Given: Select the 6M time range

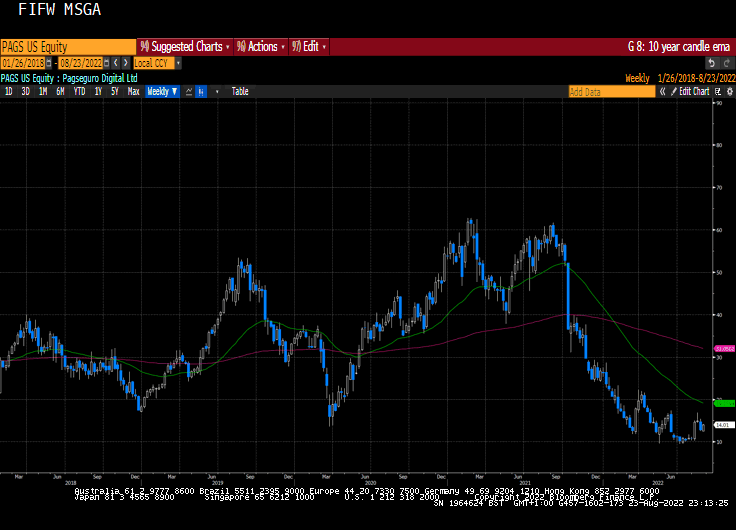Looking at the screenshot, I should (60, 92).
